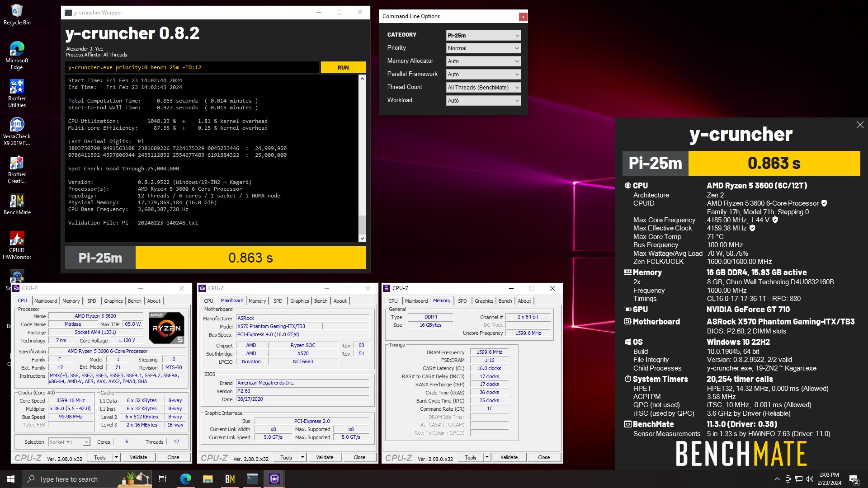Image resolution: width=868 pixels, height=488 pixels.
Task: Launch BenchMate from the desktop icon
Action: coord(17,204)
